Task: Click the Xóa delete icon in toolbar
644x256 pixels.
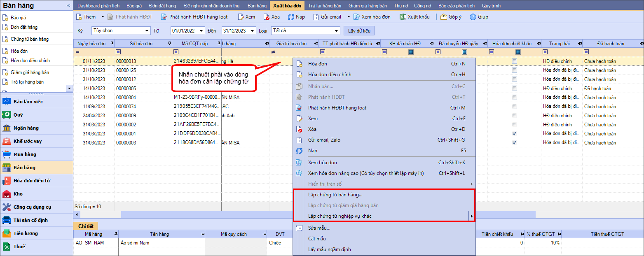Action: click(267, 17)
